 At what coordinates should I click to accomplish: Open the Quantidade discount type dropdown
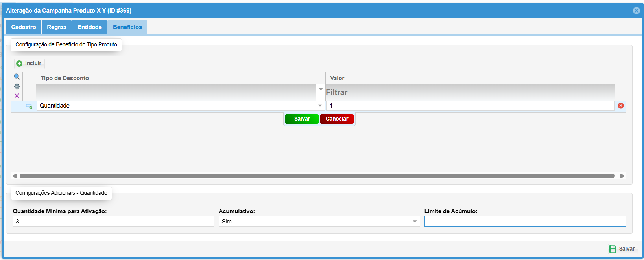(320, 106)
